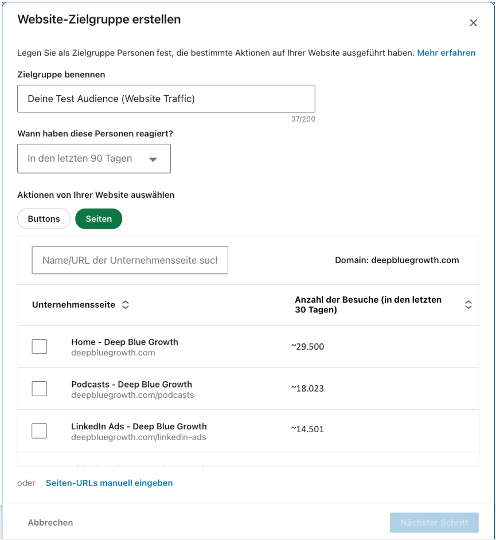Screen dimensions: 496x540
Task: Sort by Unternehmensseite column arrows
Action: (x=125, y=305)
